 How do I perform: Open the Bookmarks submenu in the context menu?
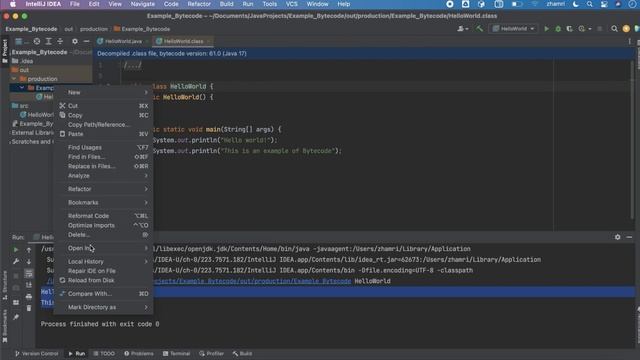[x=104, y=202]
